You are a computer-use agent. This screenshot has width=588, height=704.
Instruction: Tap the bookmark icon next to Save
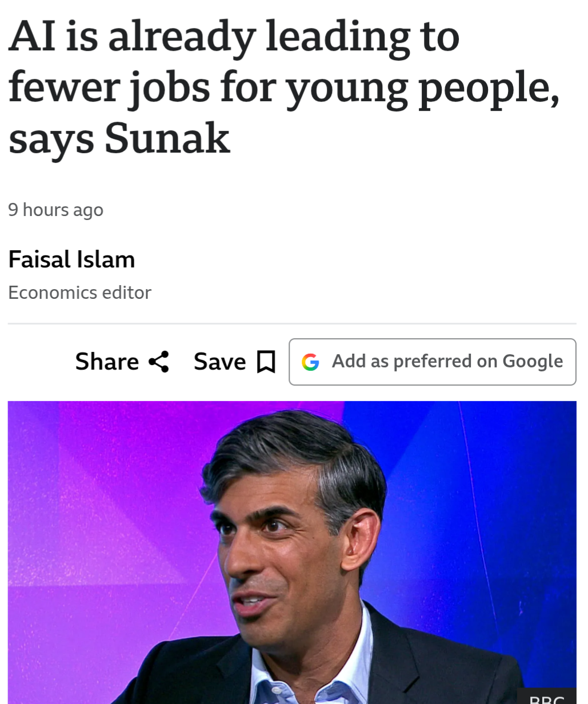(266, 362)
